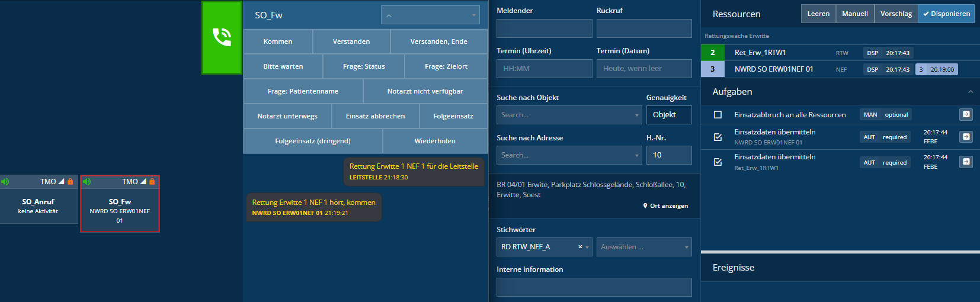Toggle speaker icon on SO_Anruf tile
The image size is (980, 302).
(5, 182)
